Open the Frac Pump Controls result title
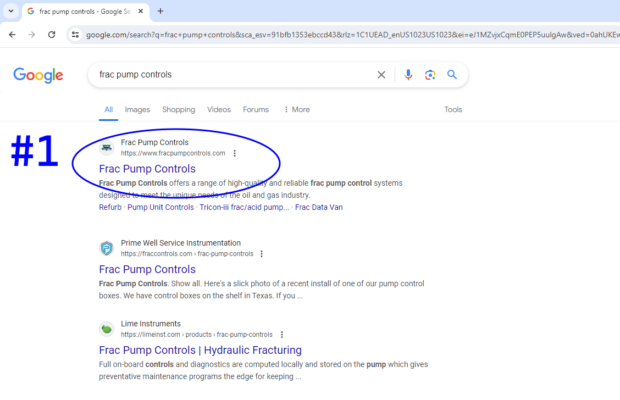This screenshot has width=620, height=400. point(147,169)
